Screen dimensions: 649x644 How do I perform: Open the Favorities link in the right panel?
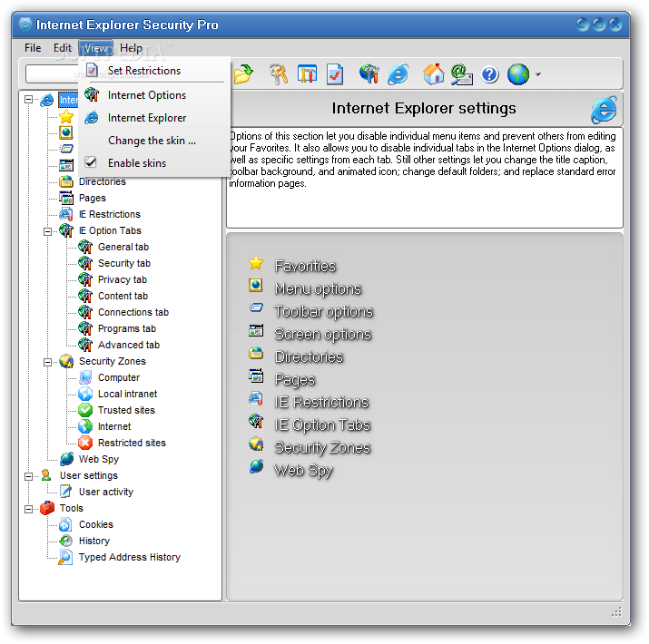click(x=305, y=266)
